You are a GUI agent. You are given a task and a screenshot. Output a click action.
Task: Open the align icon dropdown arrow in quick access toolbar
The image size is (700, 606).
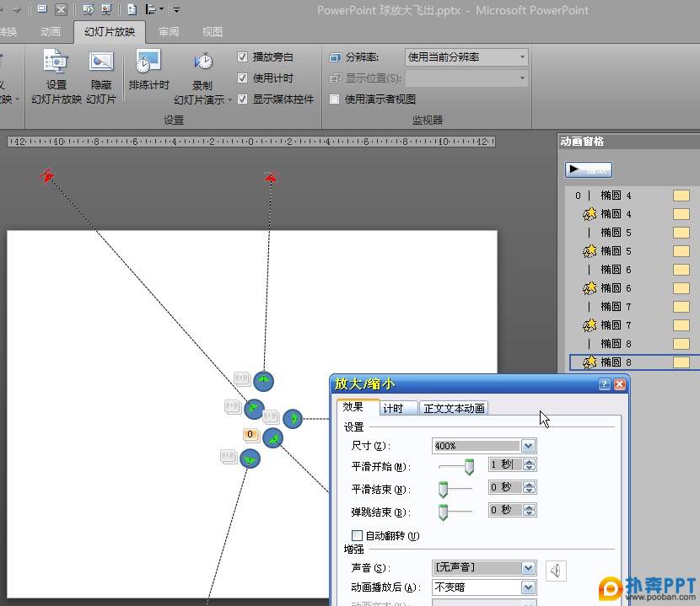click(161, 9)
